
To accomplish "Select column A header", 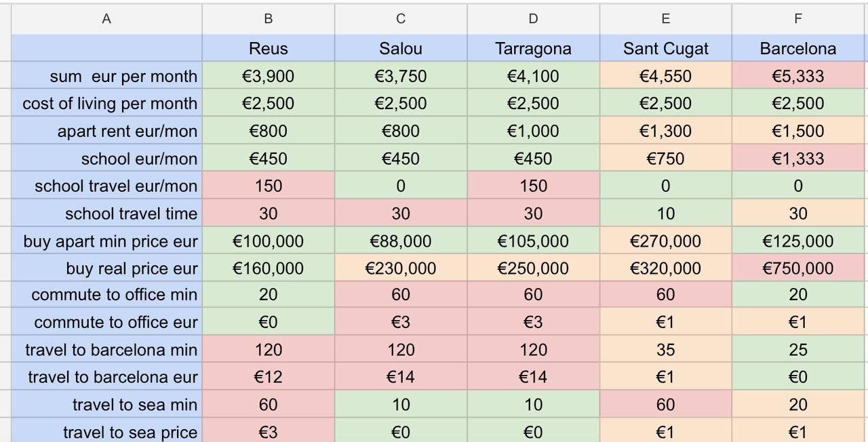I will tap(106, 19).
